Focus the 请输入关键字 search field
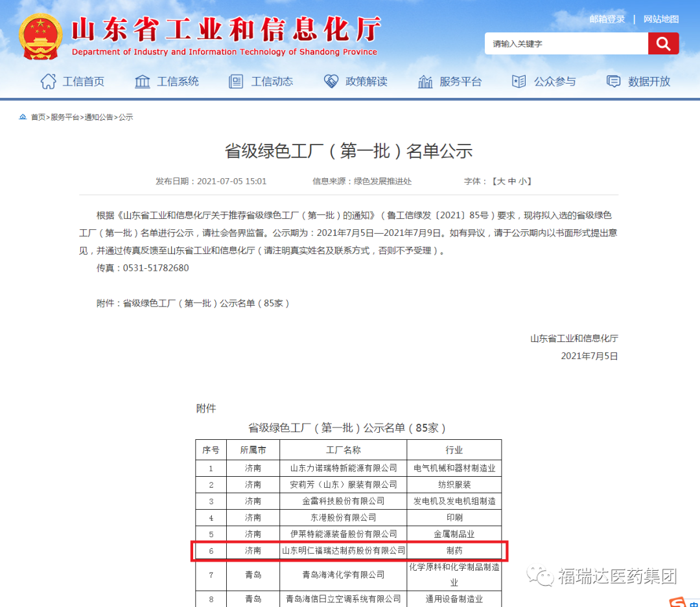Screen dimensions: 700x607 [566, 43]
